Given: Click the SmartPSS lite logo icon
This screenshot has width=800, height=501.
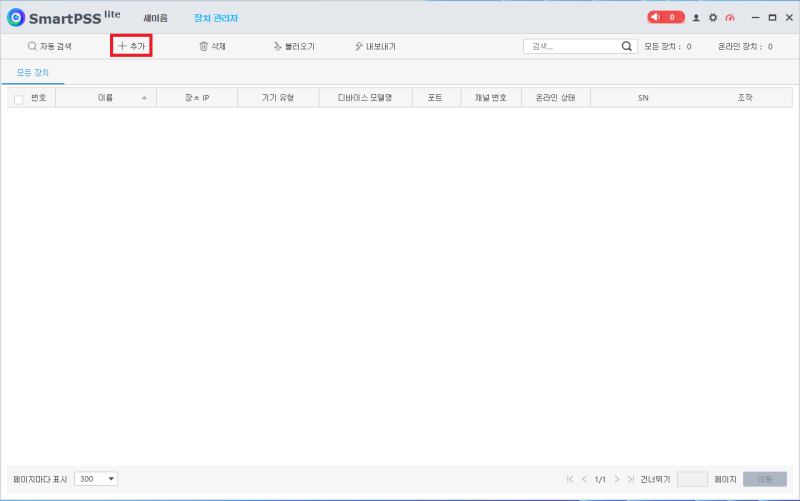Looking at the screenshot, I should click(16, 17).
